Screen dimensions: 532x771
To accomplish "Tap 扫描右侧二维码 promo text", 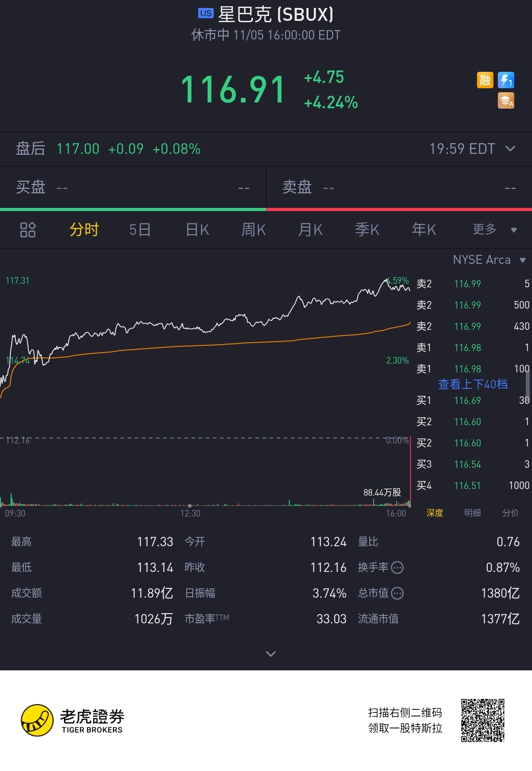I will click(405, 712).
